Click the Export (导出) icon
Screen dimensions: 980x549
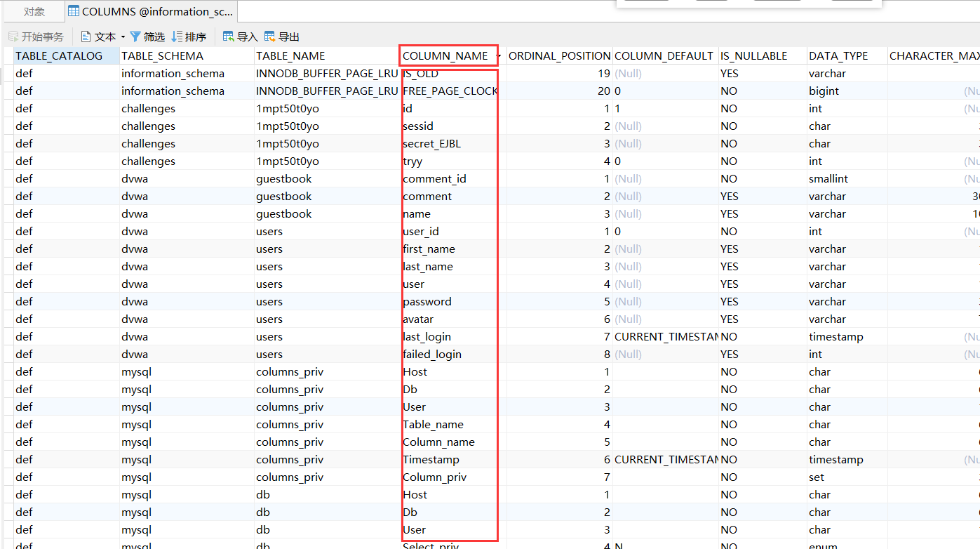[x=270, y=37]
